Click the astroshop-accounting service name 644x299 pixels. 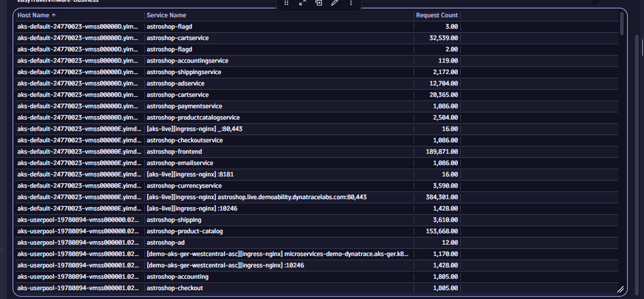pos(177,277)
